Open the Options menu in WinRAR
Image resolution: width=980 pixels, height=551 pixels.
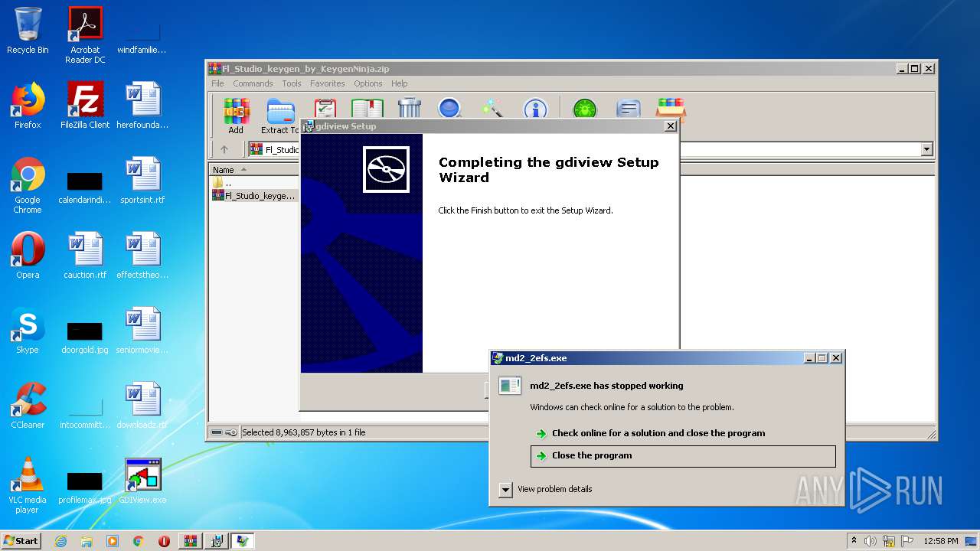[x=367, y=83]
